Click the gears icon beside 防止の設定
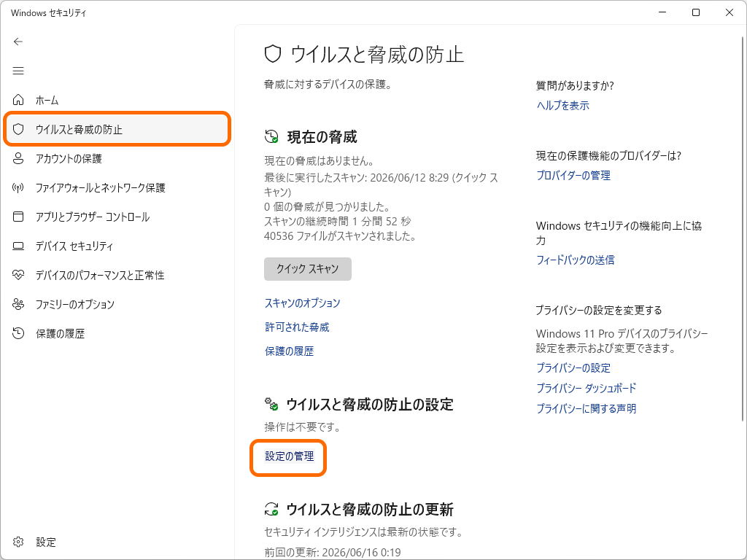 (x=271, y=404)
